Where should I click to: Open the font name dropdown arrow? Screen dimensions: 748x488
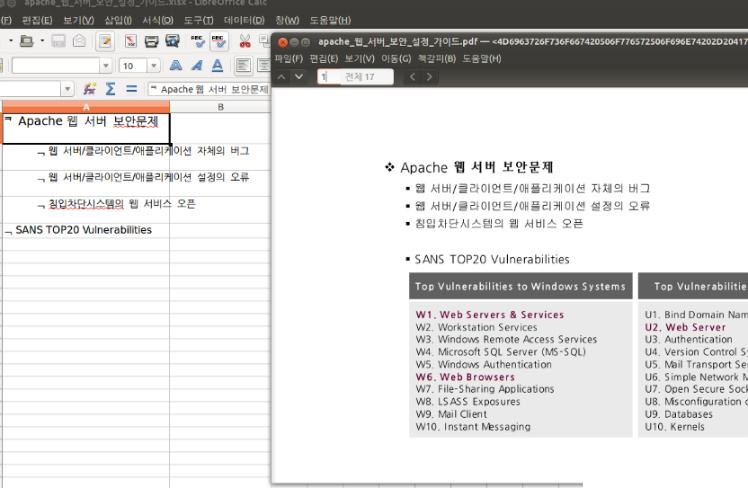pos(106,66)
